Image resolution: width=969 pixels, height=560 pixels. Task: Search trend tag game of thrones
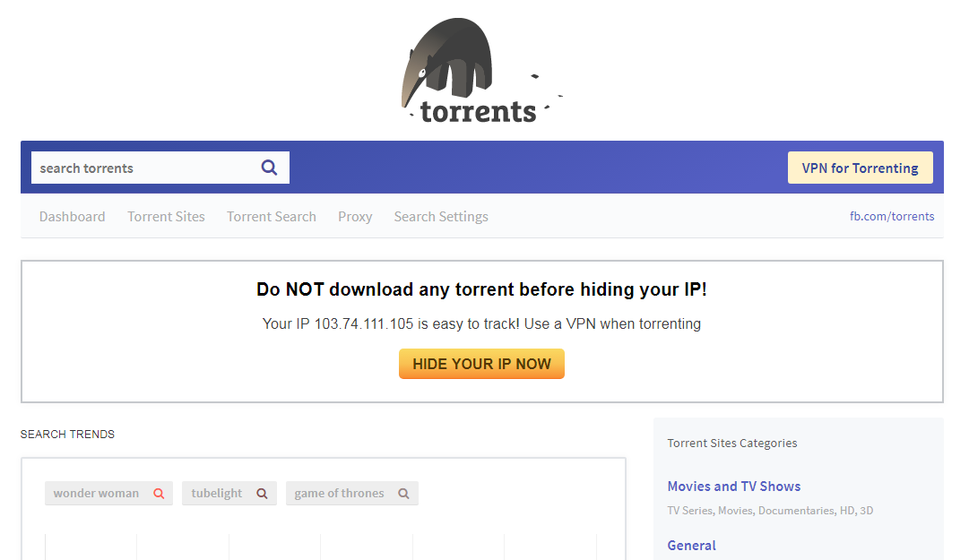point(352,494)
